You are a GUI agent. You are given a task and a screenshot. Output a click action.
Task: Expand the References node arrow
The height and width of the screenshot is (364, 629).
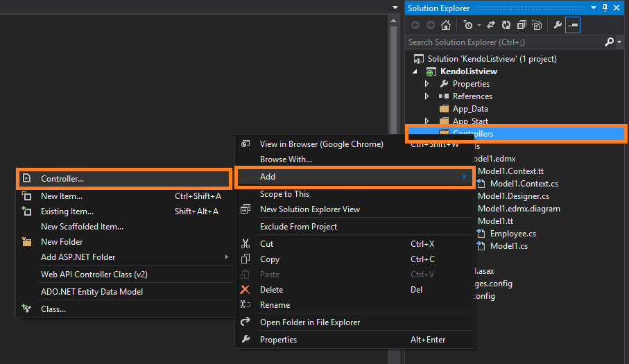pyautogui.click(x=426, y=96)
